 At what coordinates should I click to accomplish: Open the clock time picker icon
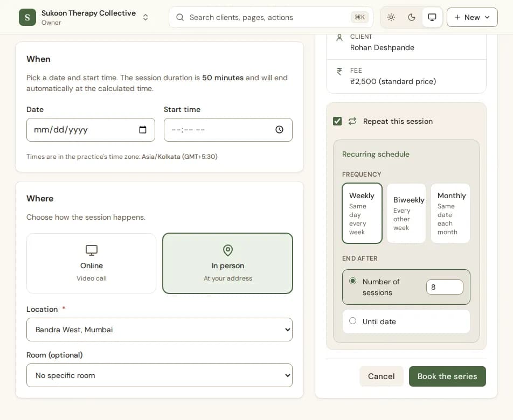pos(279,130)
